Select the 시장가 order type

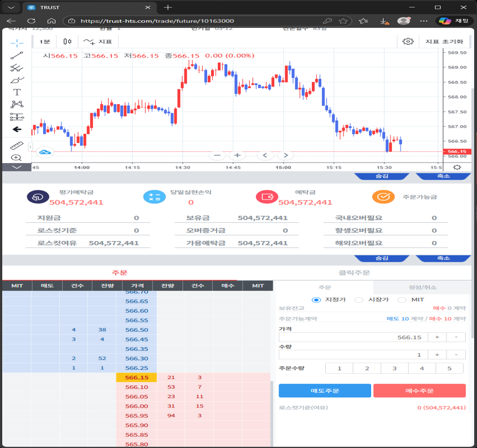point(359,300)
